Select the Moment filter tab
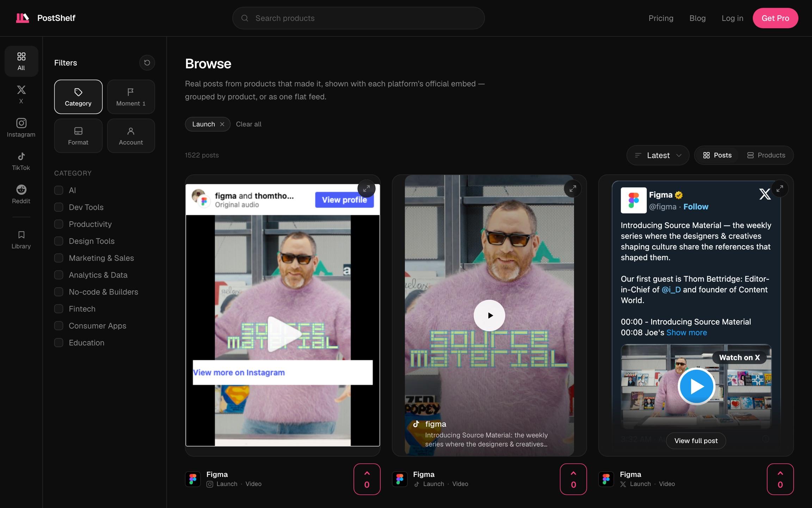 [x=131, y=97]
